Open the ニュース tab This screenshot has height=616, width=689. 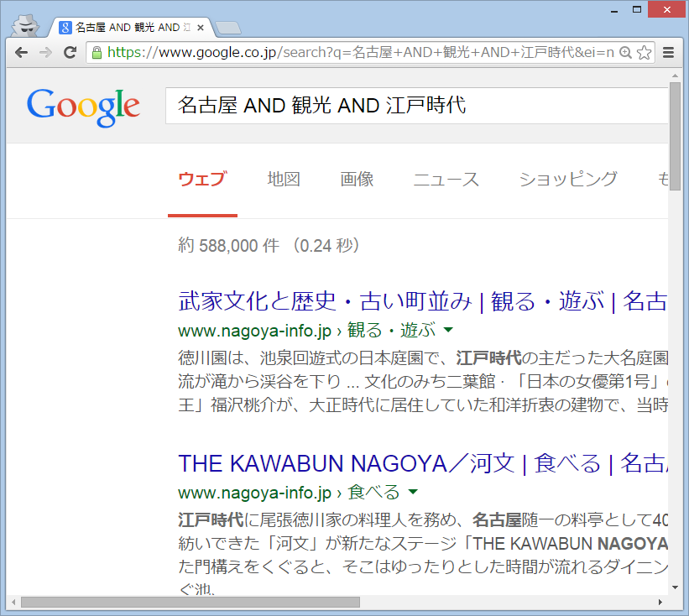[446, 180]
